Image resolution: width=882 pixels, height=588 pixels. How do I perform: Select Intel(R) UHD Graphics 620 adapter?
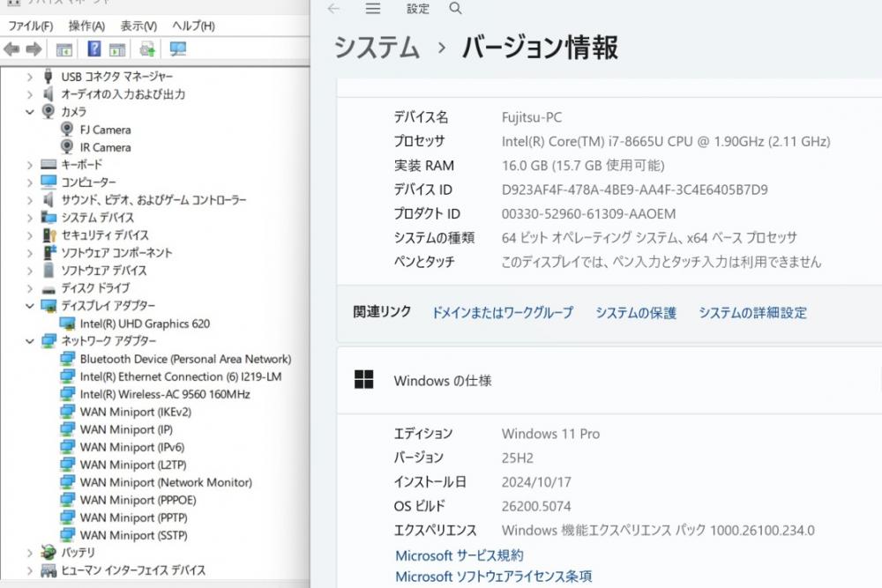(x=145, y=324)
